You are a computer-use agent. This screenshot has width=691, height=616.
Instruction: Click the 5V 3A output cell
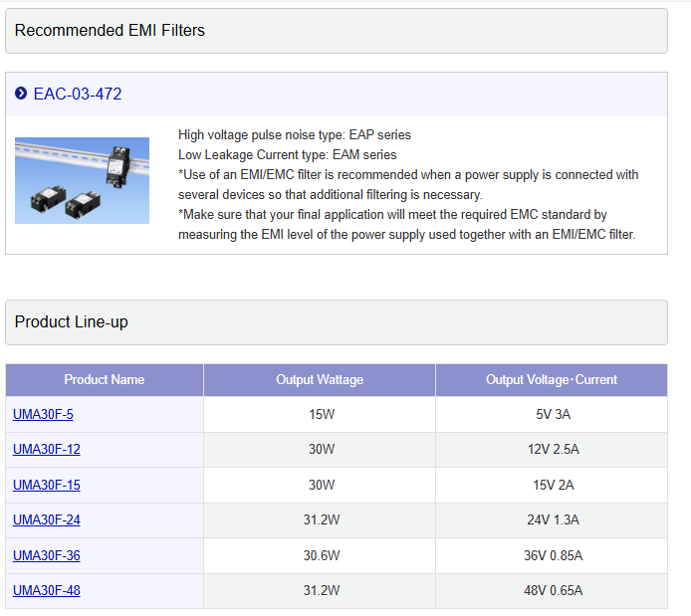tap(553, 415)
